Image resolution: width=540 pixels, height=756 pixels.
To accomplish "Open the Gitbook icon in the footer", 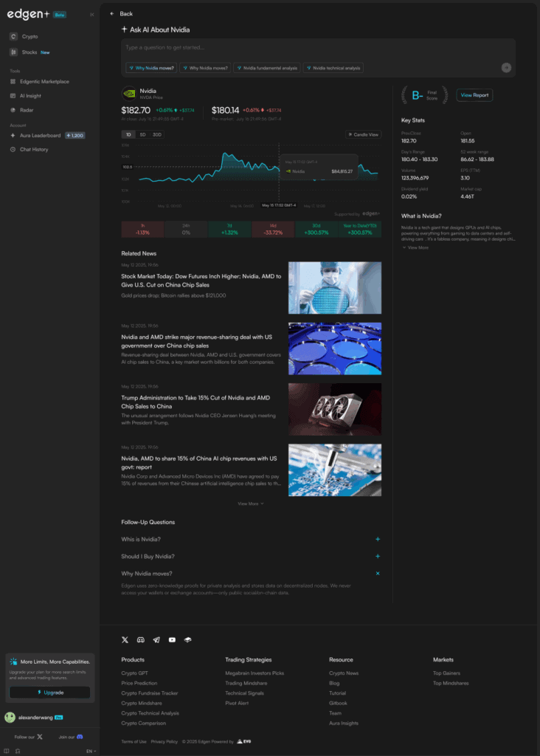I will (x=188, y=640).
